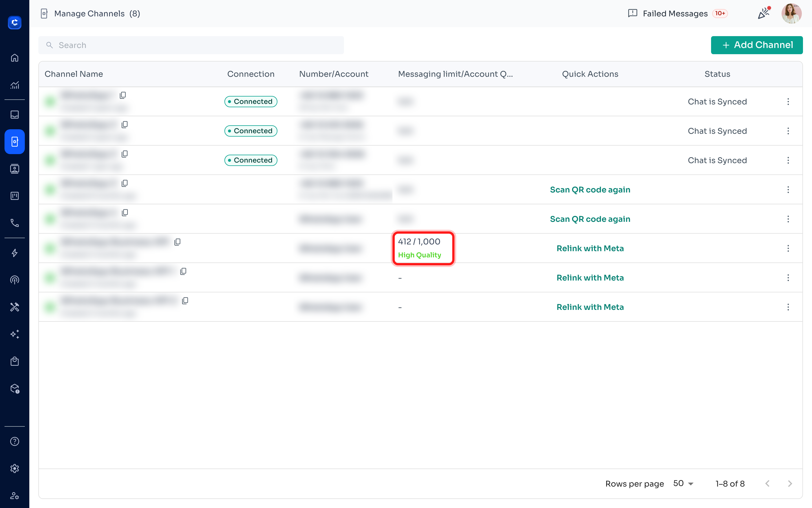Click Relink with Meta in High Quality row

click(x=590, y=248)
